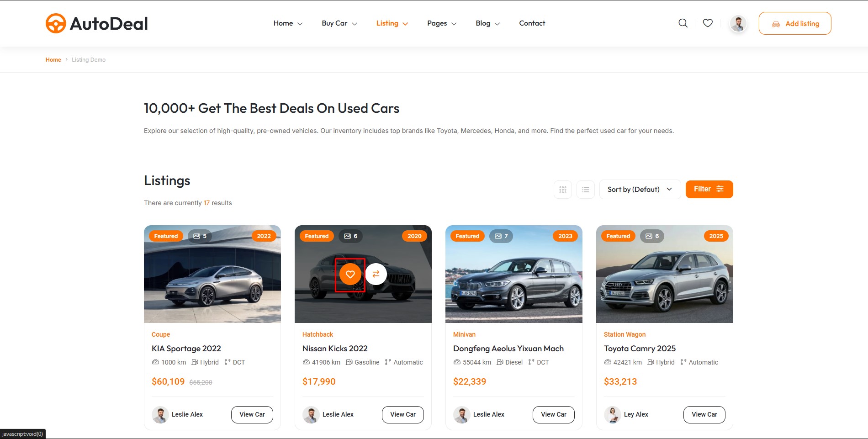
Task: Open photo count badge on KIA Sportage
Action: click(200, 236)
